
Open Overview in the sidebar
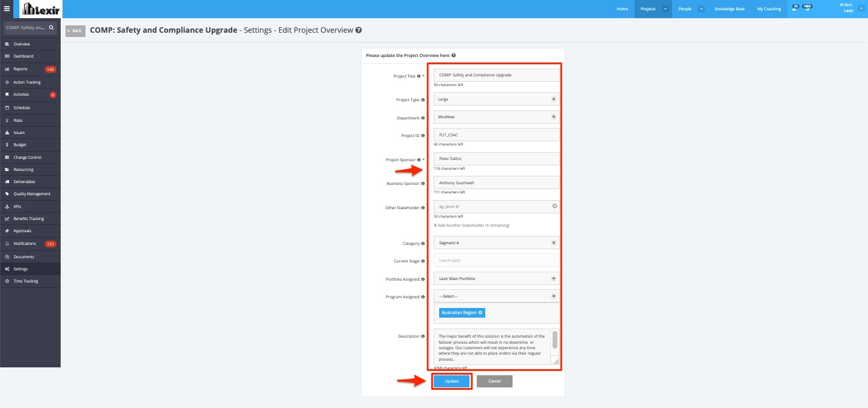tap(30, 44)
